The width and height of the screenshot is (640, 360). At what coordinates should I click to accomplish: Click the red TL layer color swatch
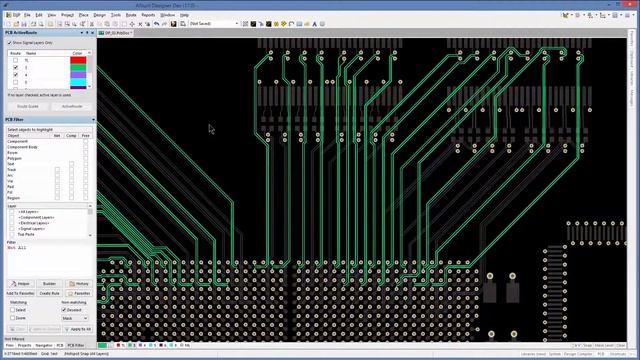click(78, 60)
